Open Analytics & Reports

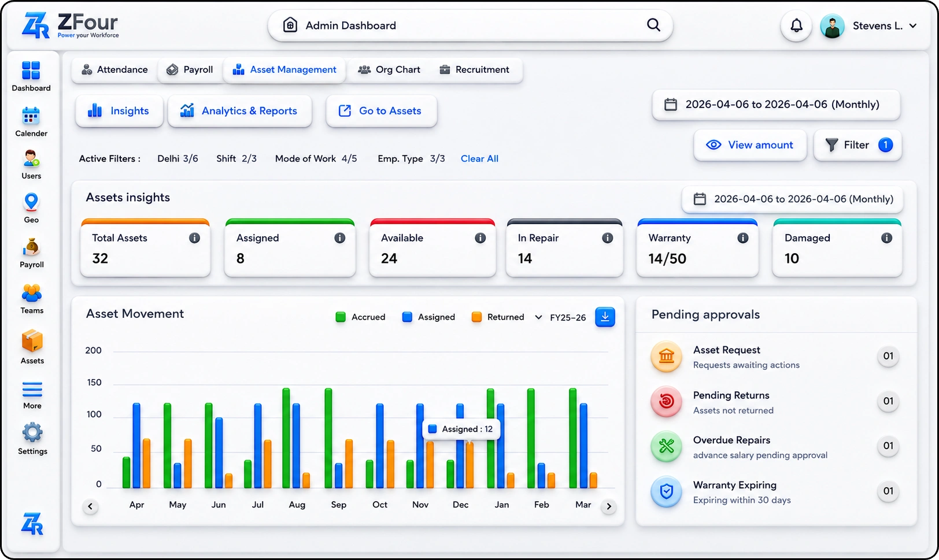tap(239, 111)
